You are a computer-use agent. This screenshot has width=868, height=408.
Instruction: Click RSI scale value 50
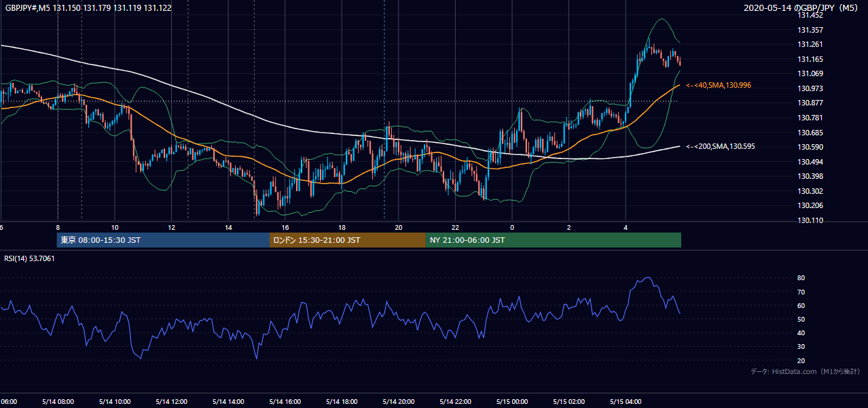(801, 319)
